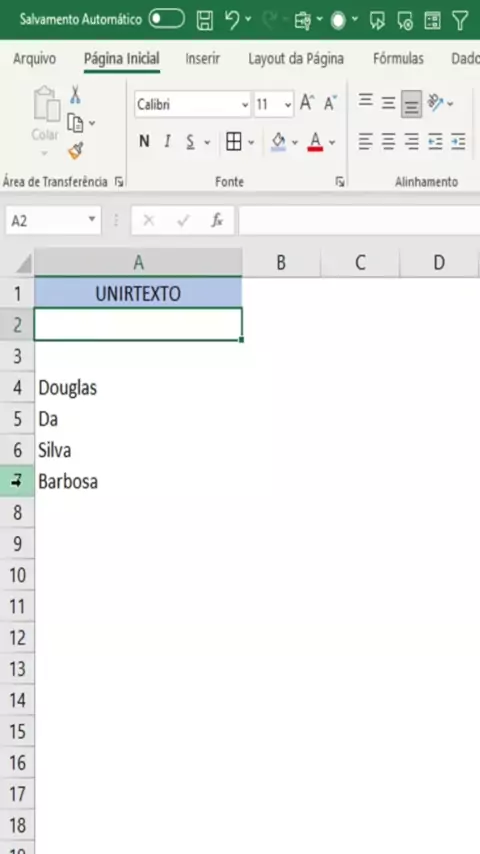The height and width of the screenshot is (854, 480).
Task: Click the Insert Function fx icon
Action: [x=217, y=221]
